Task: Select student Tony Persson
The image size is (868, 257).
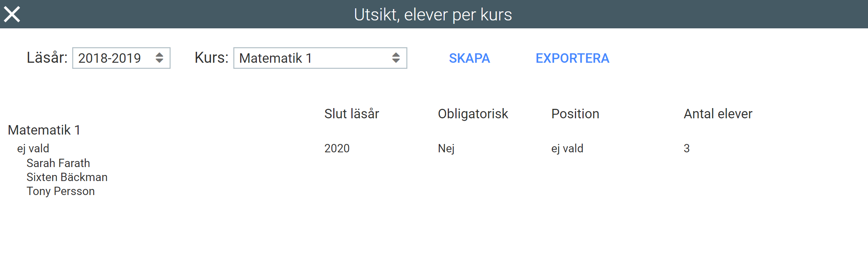Action: [61, 191]
